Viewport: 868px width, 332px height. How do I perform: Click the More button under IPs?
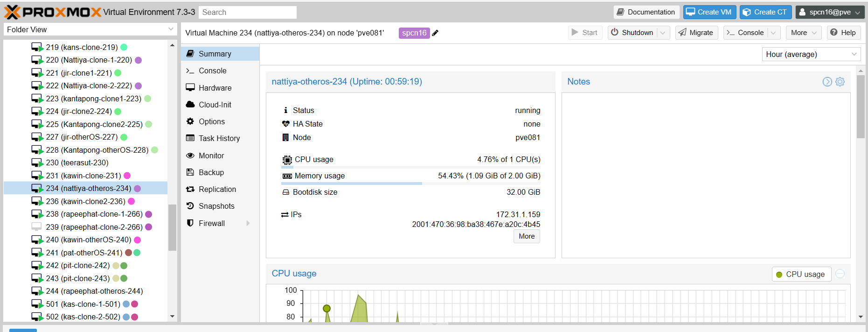point(527,236)
